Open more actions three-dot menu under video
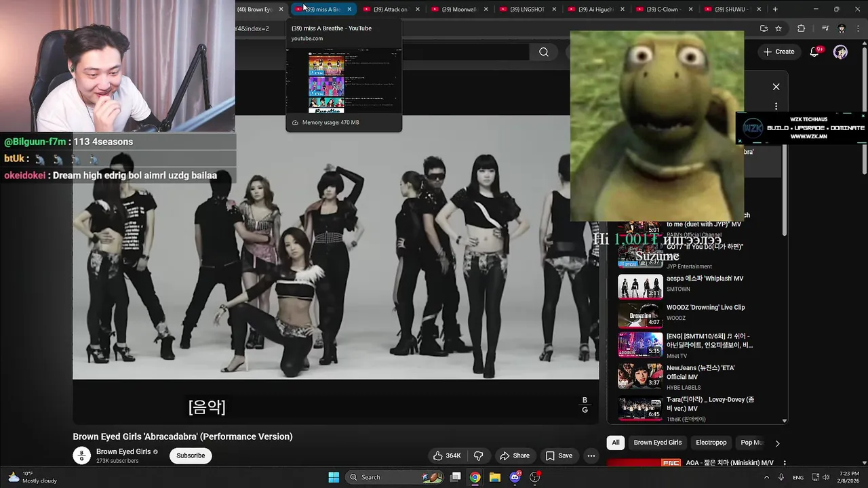Image resolution: width=868 pixels, height=488 pixels. tap(591, 455)
